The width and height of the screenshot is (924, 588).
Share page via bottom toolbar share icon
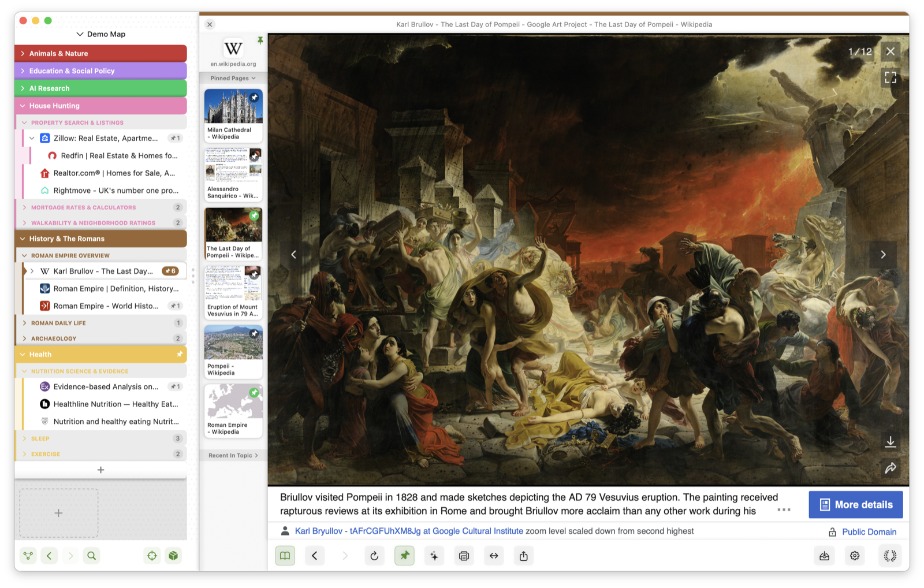(524, 556)
